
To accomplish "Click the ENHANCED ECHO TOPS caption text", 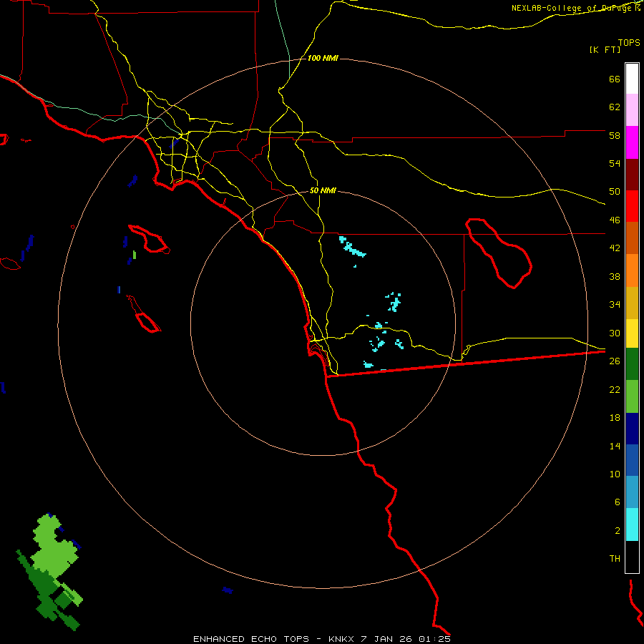I will click(x=251, y=639).
